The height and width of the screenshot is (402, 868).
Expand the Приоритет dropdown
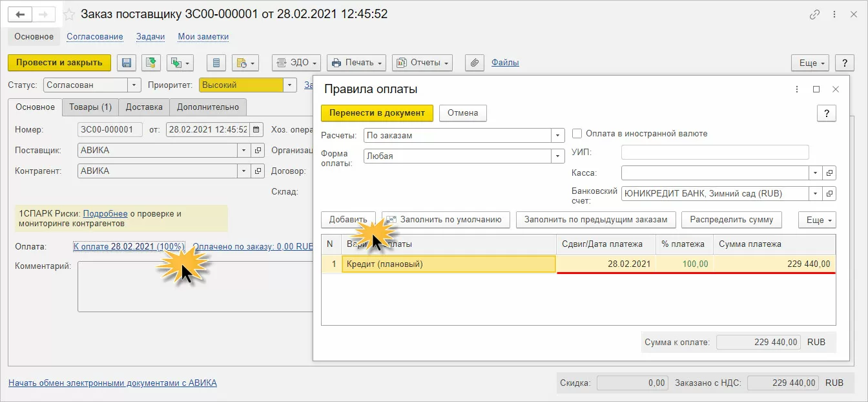click(x=290, y=85)
